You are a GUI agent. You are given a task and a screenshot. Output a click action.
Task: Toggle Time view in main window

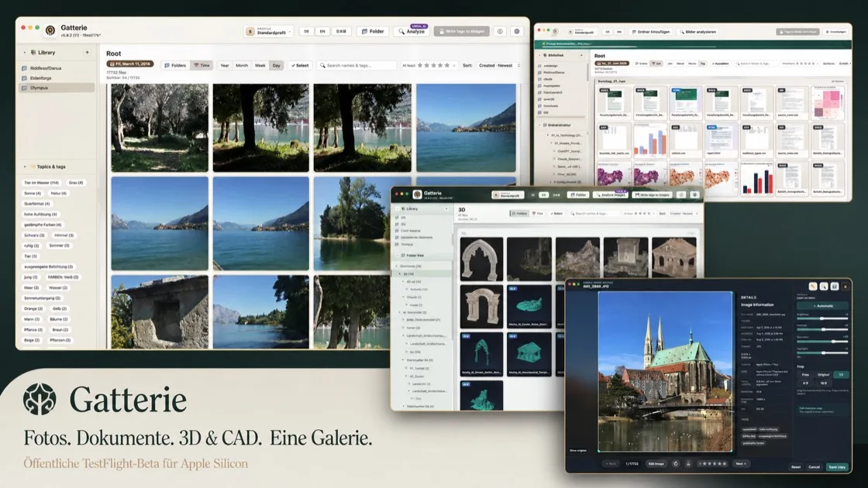(x=201, y=65)
